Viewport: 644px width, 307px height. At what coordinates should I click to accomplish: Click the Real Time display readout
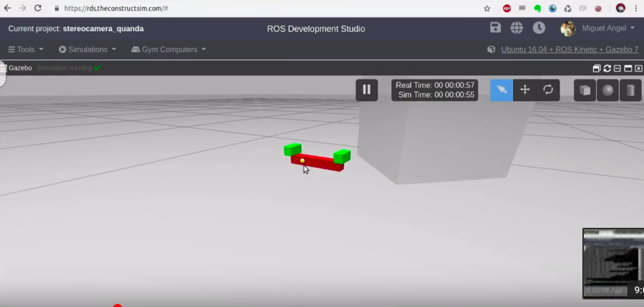tap(435, 85)
